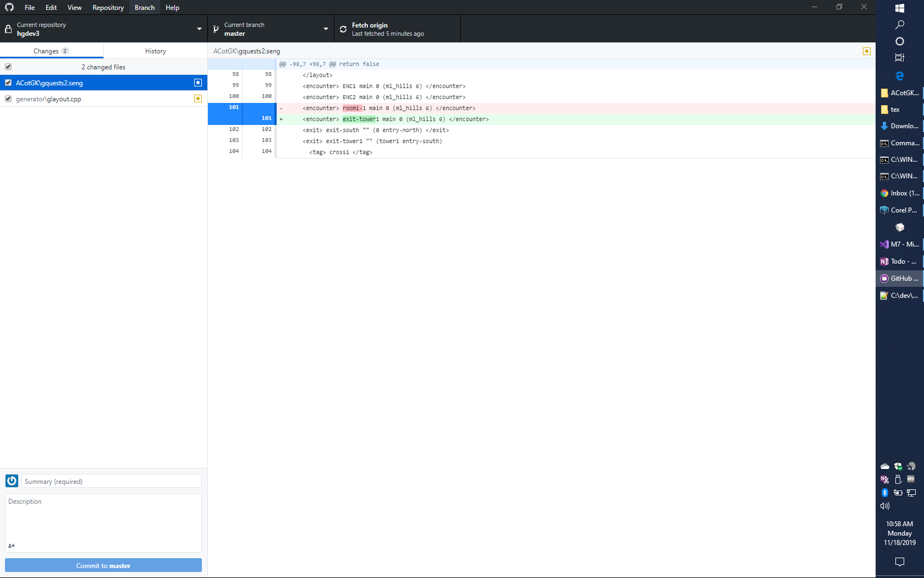Click the GitHub Octocat logo icon

(9, 7)
